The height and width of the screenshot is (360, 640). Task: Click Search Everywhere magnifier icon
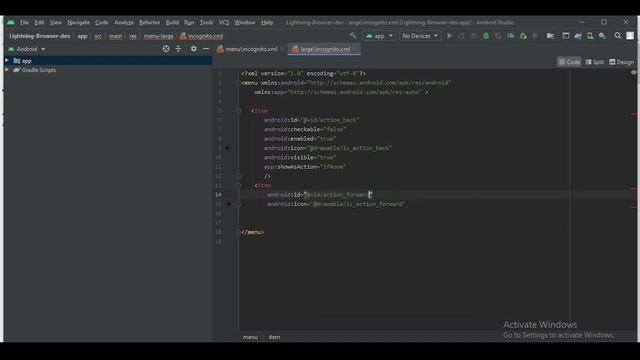tap(618, 36)
